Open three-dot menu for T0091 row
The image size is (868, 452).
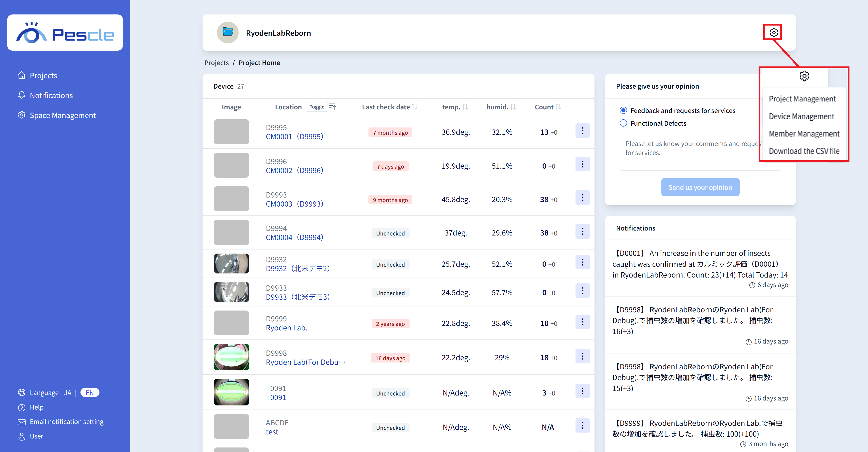click(x=582, y=391)
